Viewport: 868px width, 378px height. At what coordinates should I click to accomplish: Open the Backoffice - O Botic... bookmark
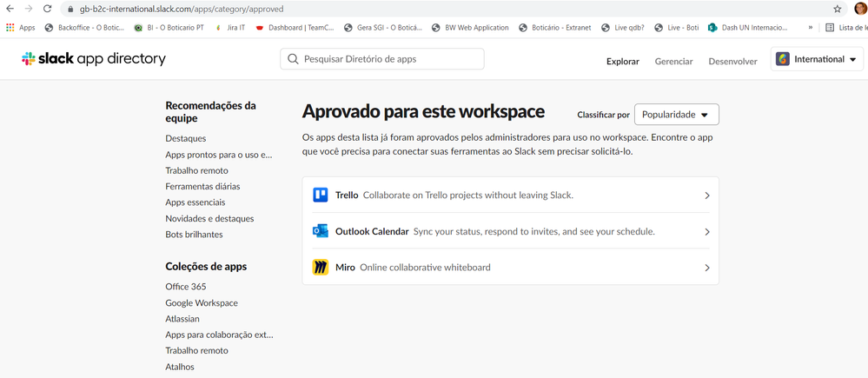(84, 27)
